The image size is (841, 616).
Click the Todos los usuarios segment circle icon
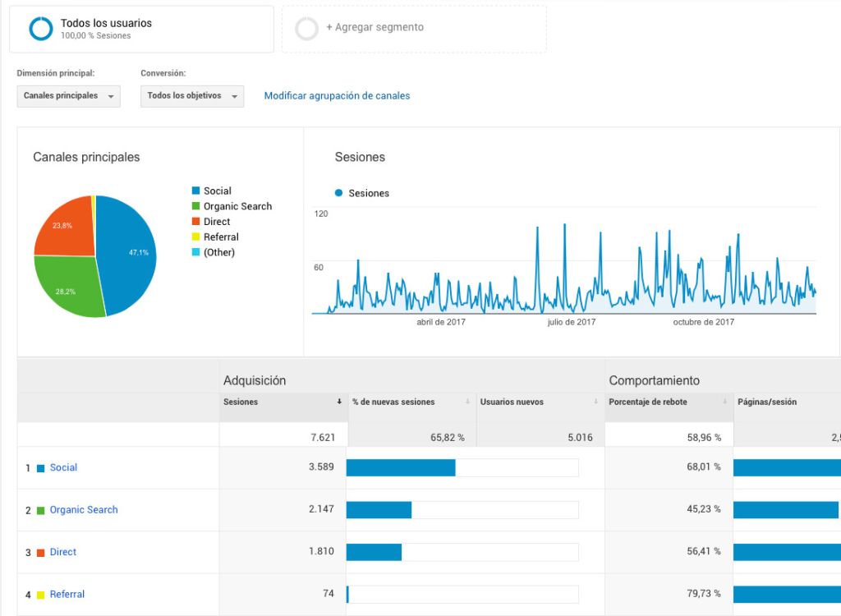(x=41, y=29)
